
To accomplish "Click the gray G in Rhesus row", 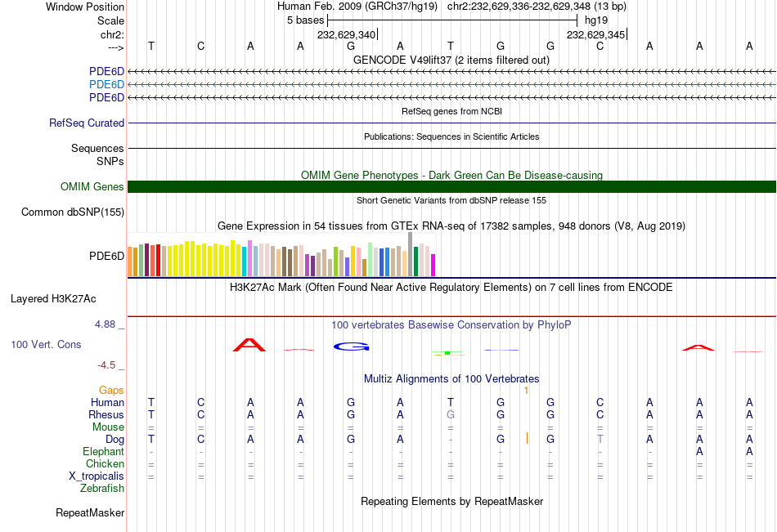I will coord(451,414).
